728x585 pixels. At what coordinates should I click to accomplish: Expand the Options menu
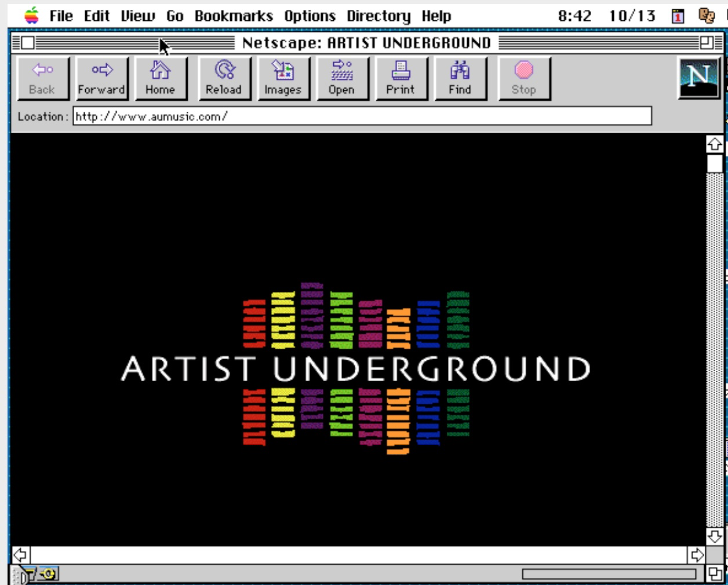pos(310,16)
